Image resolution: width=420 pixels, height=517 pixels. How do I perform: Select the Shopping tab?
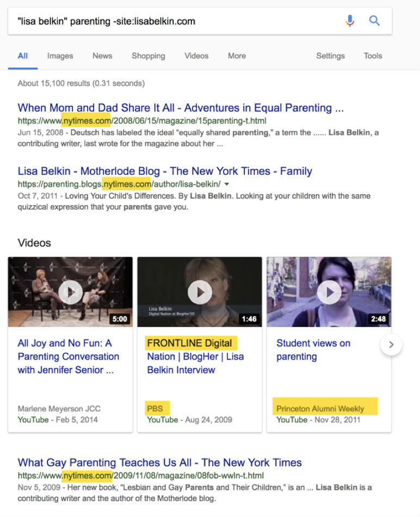(x=148, y=56)
